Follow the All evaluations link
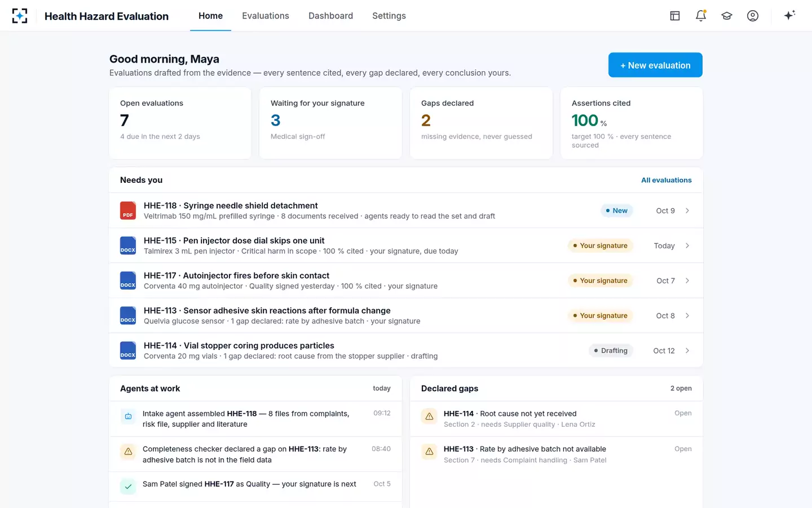812x508 pixels. click(x=667, y=180)
